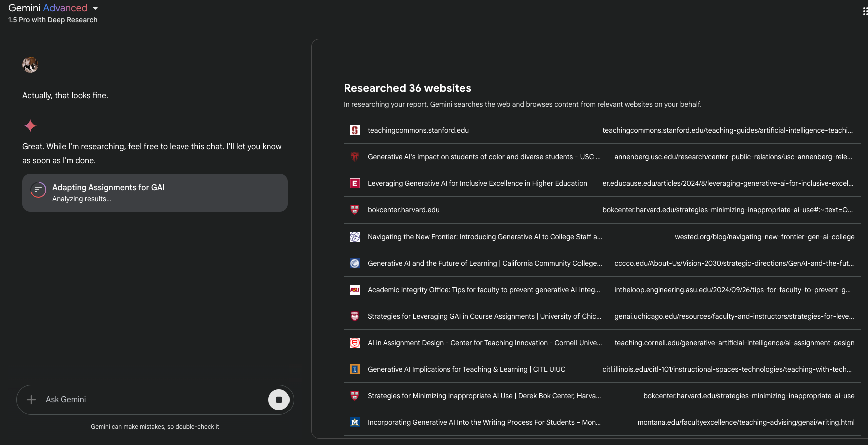868x445 pixels.
Task: Open the Google apps grid icon
Action: (865, 11)
